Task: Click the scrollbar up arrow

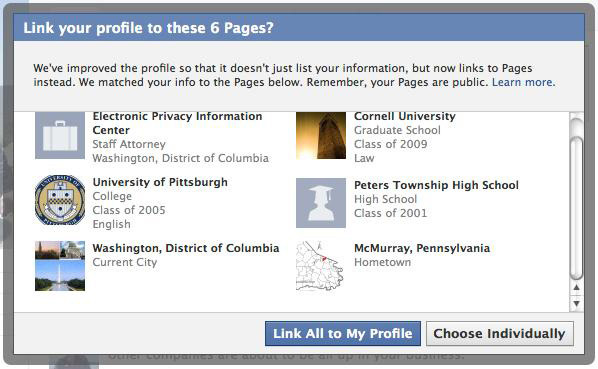Action: click(x=576, y=287)
